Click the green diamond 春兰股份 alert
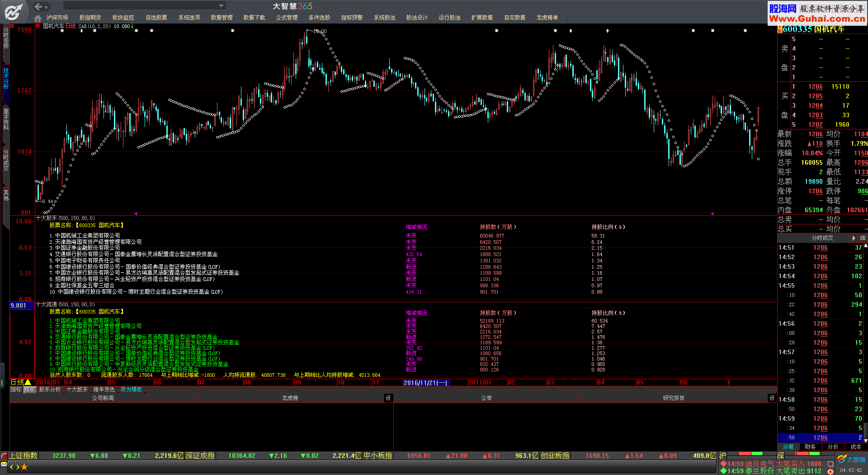Viewport: 868px width, 475px height. point(723,471)
